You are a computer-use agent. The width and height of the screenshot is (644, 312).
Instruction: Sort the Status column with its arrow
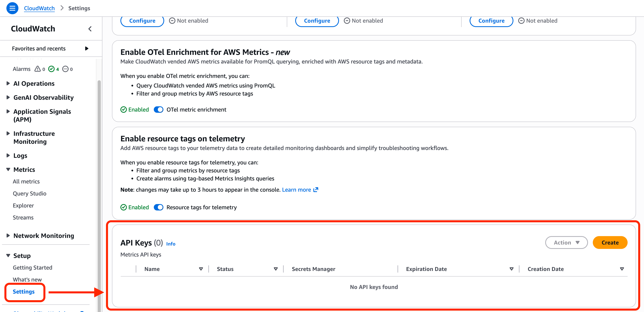tap(276, 269)
